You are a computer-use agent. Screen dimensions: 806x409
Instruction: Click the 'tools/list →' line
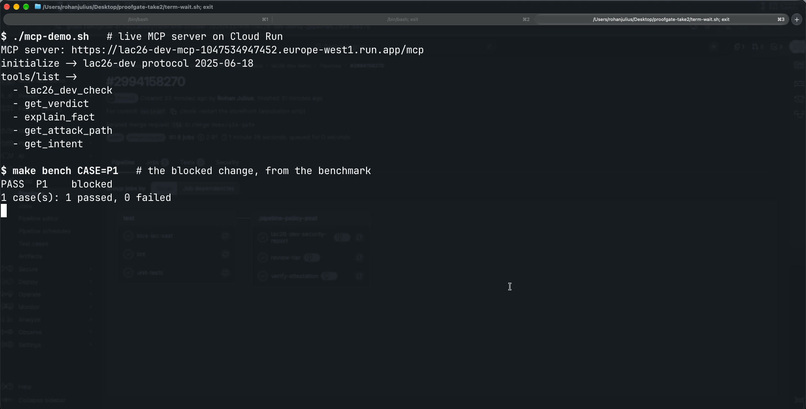[x=39, y=77]
